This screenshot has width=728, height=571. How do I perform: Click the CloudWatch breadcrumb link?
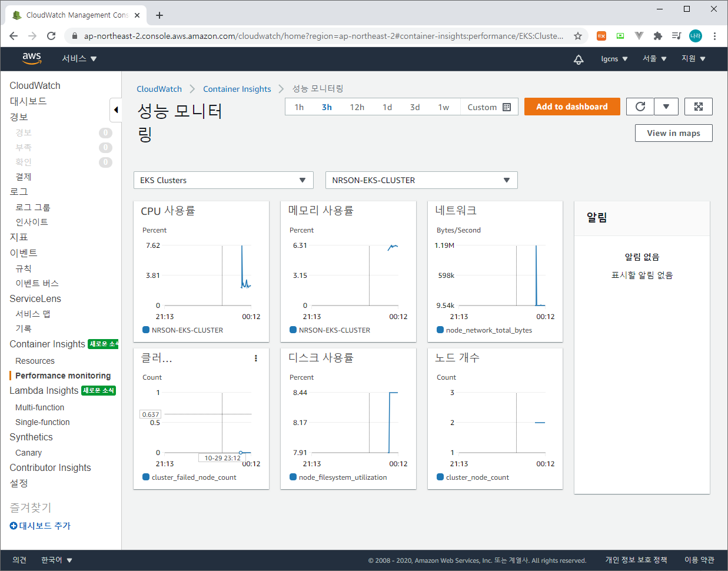[159, 89]
